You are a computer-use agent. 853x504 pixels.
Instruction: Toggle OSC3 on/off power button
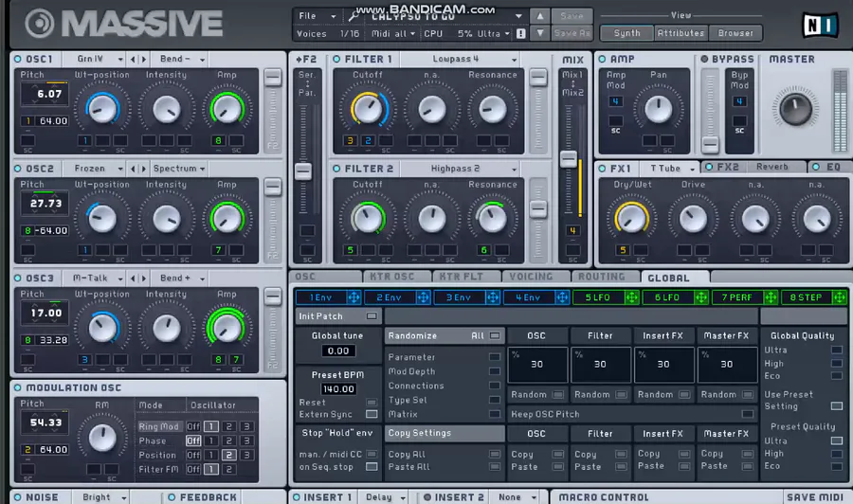coord(18,279)
